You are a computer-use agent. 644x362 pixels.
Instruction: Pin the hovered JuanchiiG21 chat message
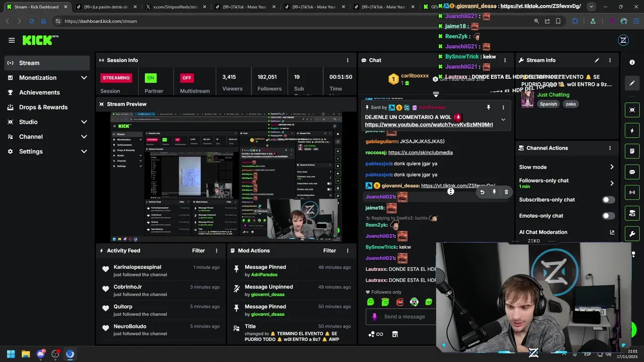(494, 192)
